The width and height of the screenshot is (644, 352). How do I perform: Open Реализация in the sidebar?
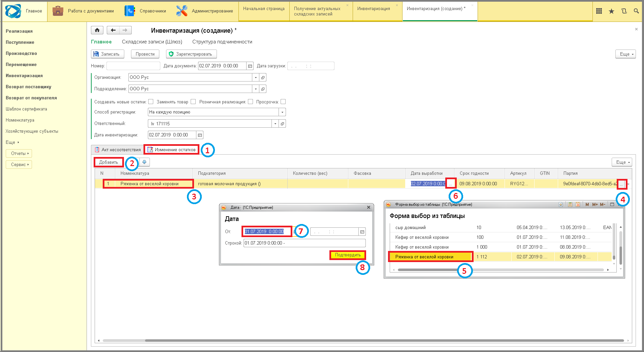pyautogui.click(x=19, y=31)
